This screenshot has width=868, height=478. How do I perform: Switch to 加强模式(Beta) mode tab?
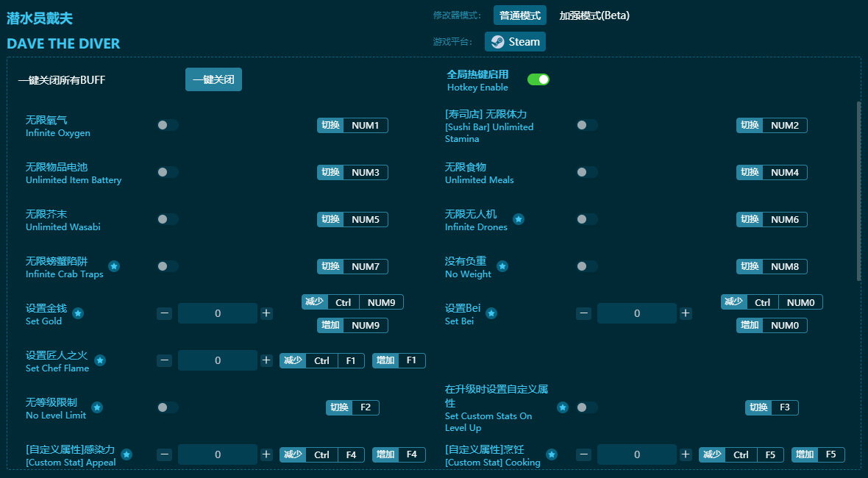[x=594, y=15]
